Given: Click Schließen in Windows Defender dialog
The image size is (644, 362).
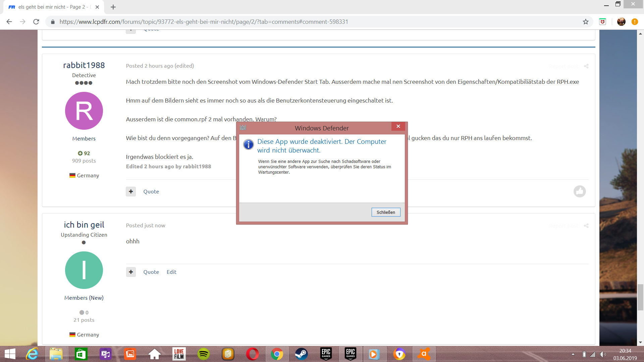Looking at the screenshot, I should tap(386, 212).
